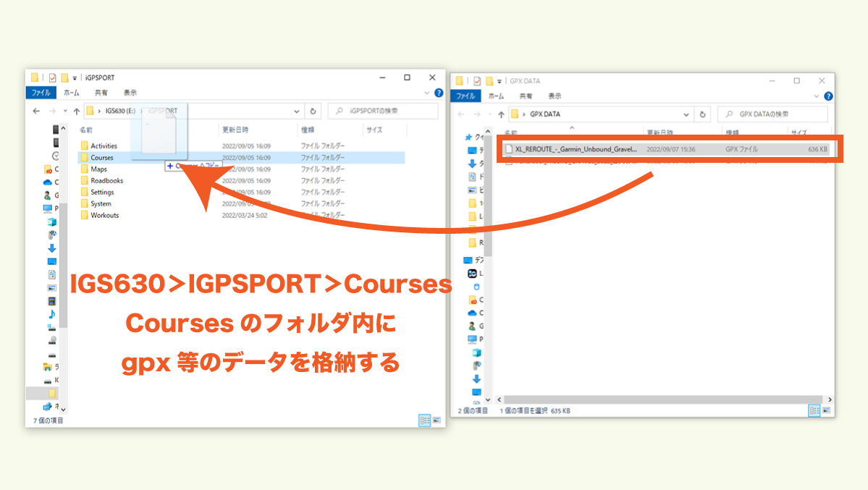Open 共有 tab in GPX DATA window
The width and height of the screenshot is (868, 490).
coord(526,96)
